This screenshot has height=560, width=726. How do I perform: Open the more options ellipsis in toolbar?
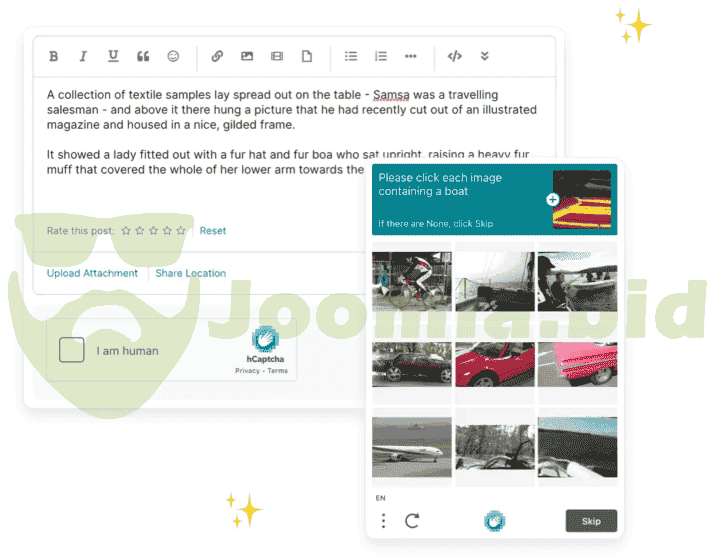[x=411, y=56]
